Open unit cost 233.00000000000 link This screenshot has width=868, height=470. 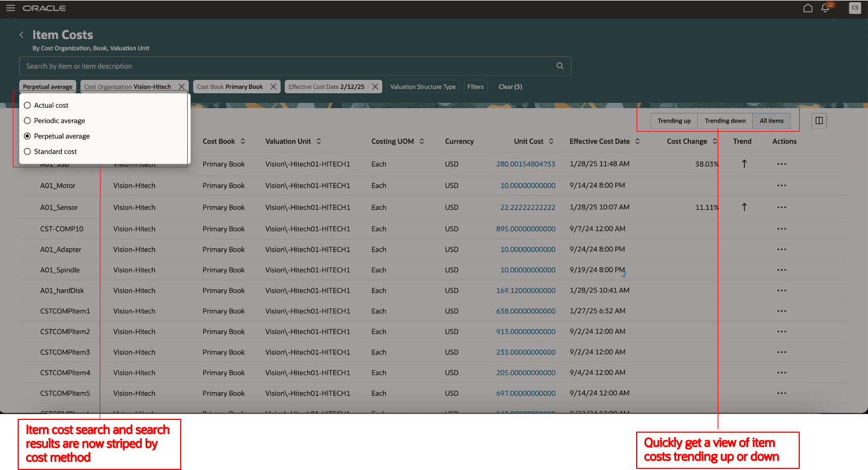[x=526, y=352]
